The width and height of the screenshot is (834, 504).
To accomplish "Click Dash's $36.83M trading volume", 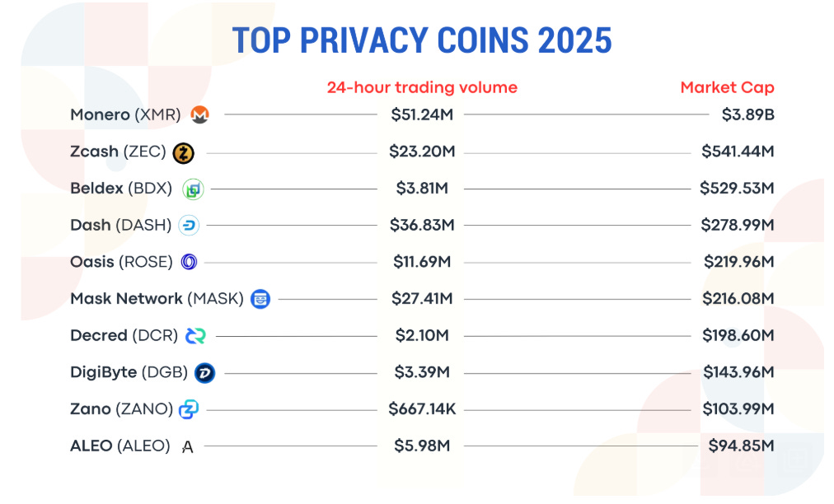I will (x=422, y=226).
